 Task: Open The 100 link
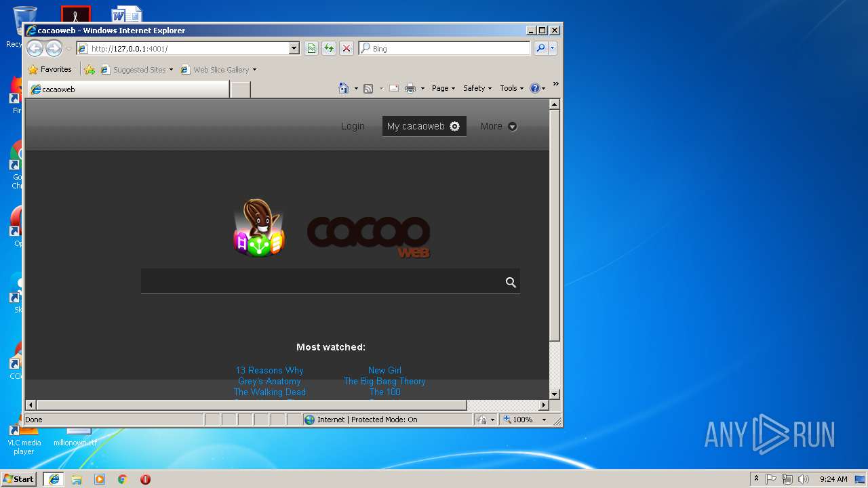click(x=384, y=392)
